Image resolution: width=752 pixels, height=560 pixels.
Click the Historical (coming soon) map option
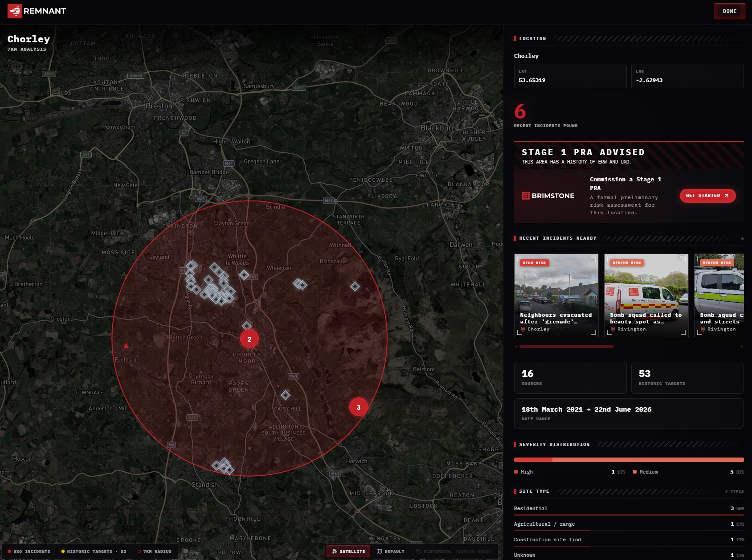point(454,551)
